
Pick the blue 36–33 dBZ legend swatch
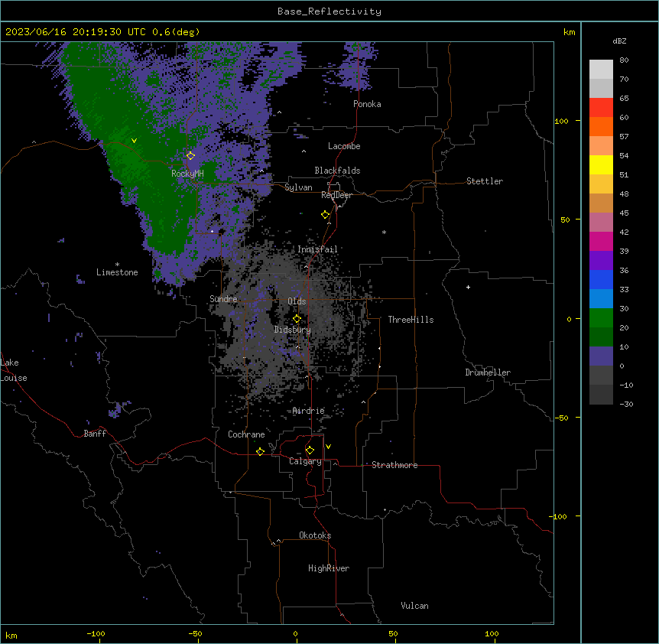click(x=601, y=279)
